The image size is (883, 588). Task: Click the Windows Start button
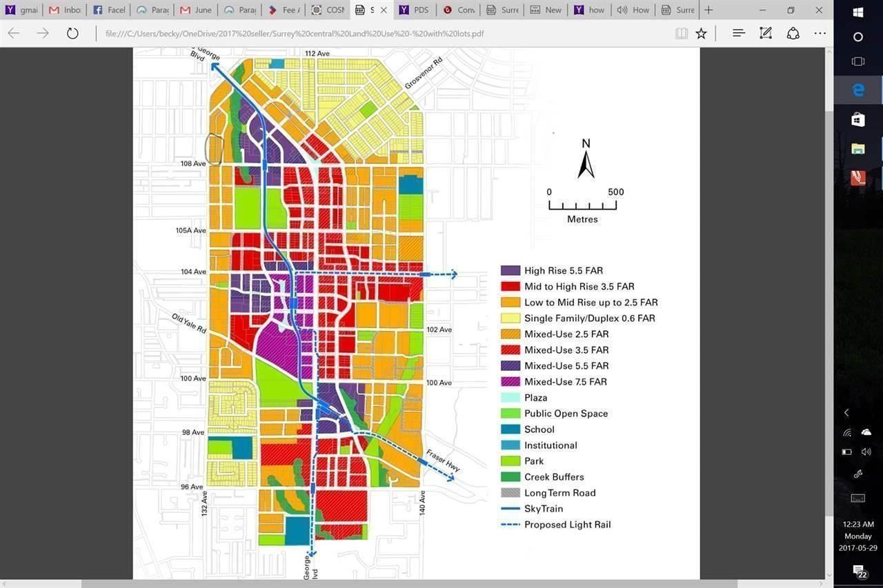858,12
